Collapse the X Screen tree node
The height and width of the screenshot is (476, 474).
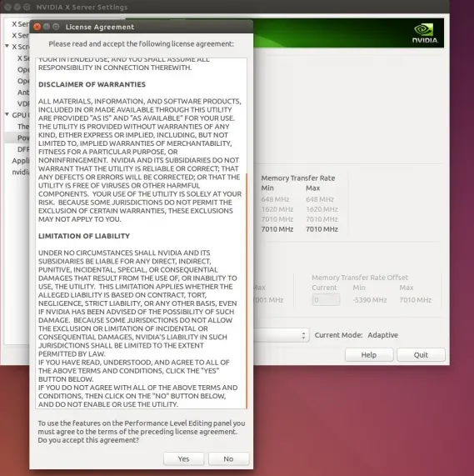7,46
